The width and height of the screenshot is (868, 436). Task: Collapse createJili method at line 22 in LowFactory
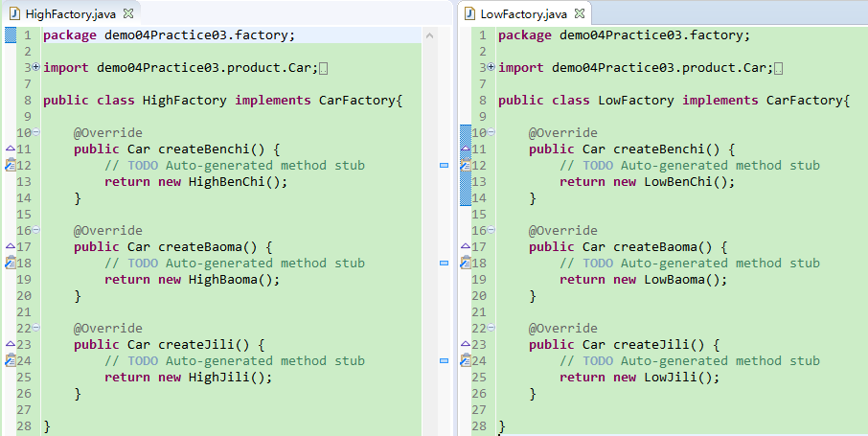pos(491,328)
